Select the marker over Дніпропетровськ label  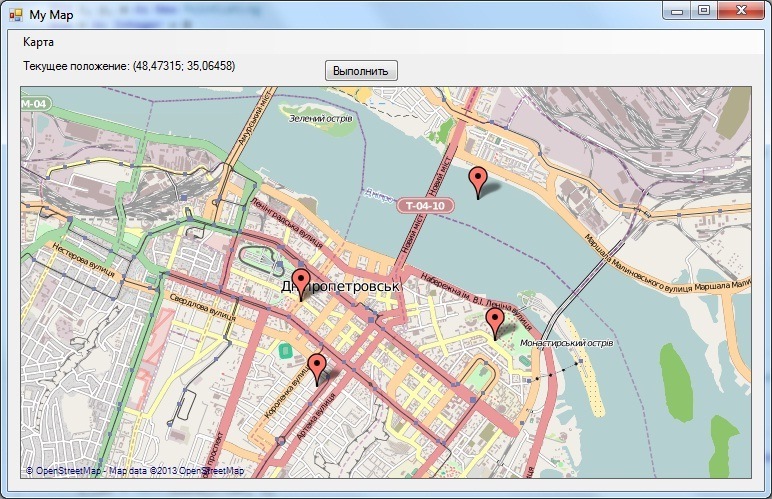301,285
